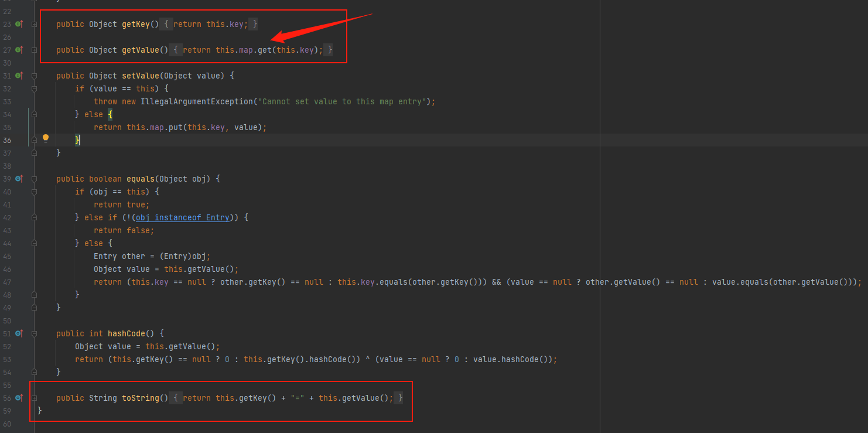Expand the folded getKey method in the gutter
The image size is (868, 433).
34,24
